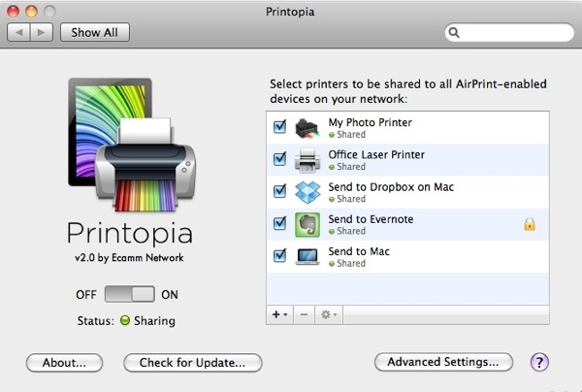Toggle the OFF/ON sharing switch
Viewport: 582px width, 392px height.
click(x=130, y=294)
